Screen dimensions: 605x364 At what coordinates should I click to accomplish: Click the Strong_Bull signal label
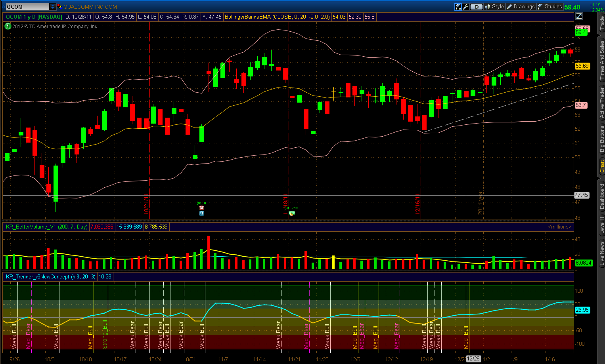pyautogui.click(x=105, y=335)
